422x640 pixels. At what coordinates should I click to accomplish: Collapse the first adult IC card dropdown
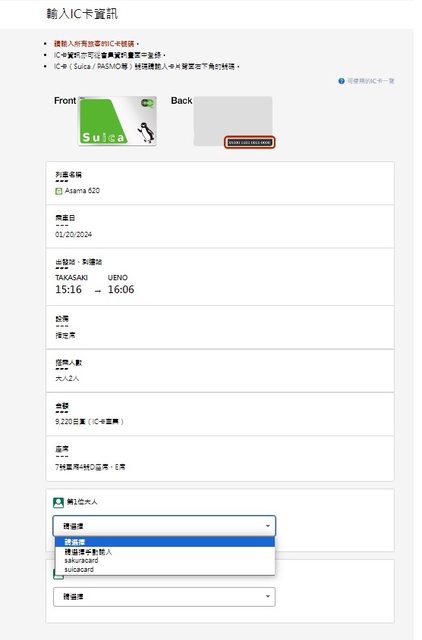click(x=164, y=526)
